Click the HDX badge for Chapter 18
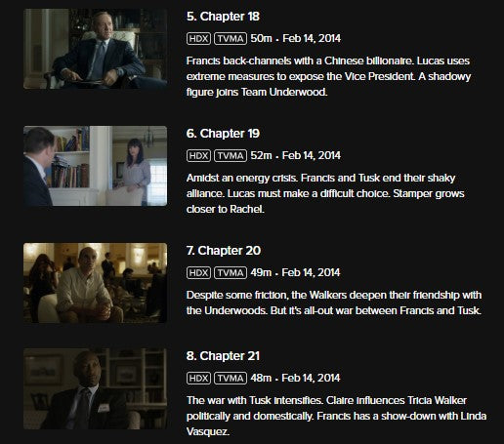Image resolution: width=504 pixels, height=444 pixels. click(198, 39)
